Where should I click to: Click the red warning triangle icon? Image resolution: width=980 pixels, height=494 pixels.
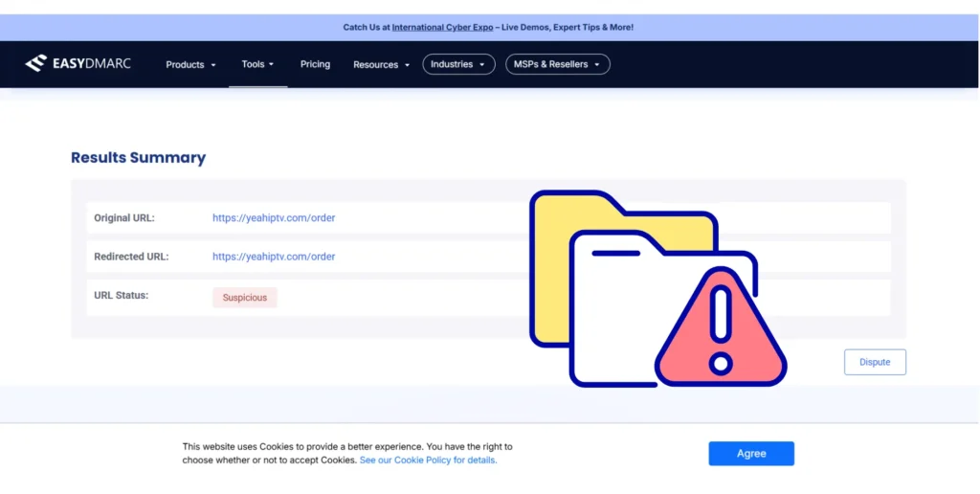[x=721, y=330]
